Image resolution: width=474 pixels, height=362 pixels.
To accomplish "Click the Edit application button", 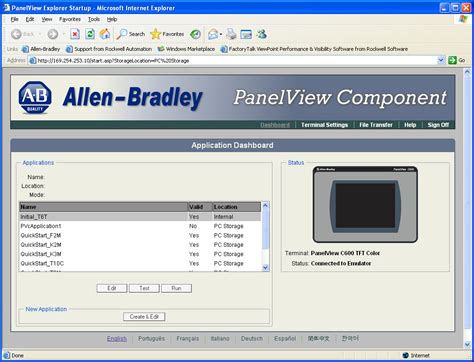I will [x=112, y=288].
